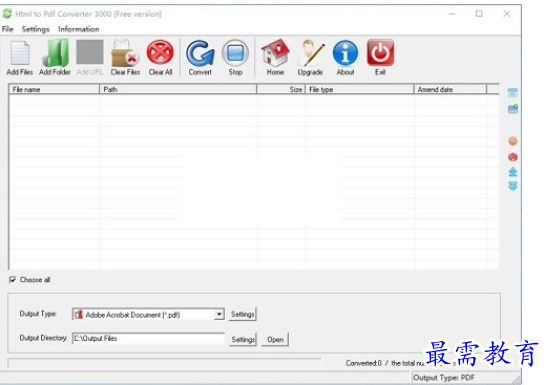Viewport: 547px width, 385px height.
Task: Click the Clear Files toolbar icon
Action: 125,53
